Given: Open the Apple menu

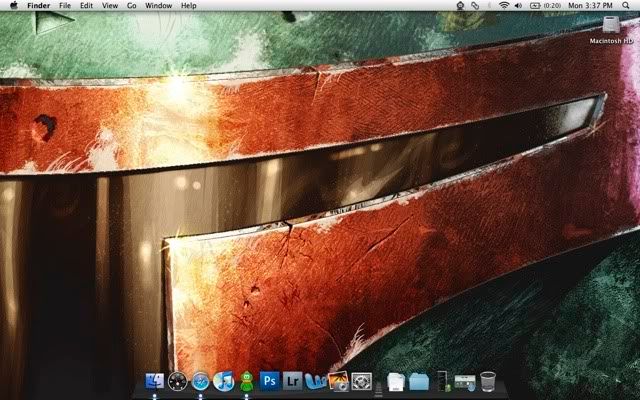Looking at the screenshot, I should (x=13, y=6).
